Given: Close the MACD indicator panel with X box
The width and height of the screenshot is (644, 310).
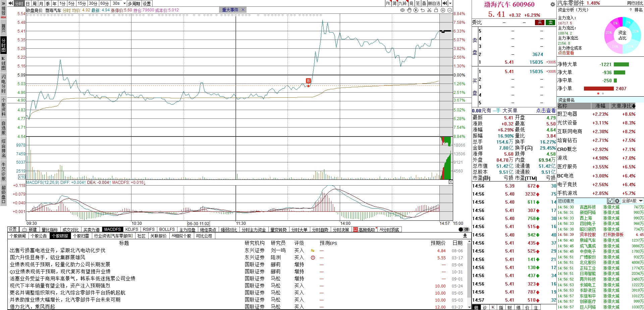Looking at the screenshot, I should click(451, 182).
